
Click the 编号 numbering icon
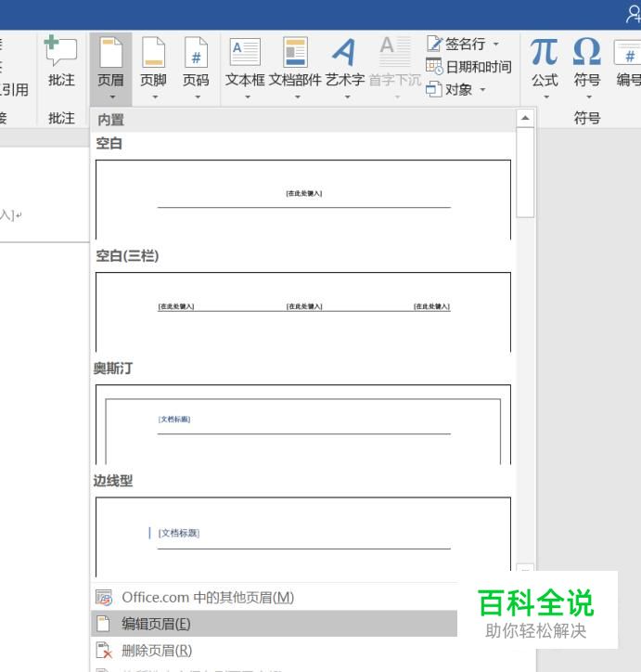627,52
